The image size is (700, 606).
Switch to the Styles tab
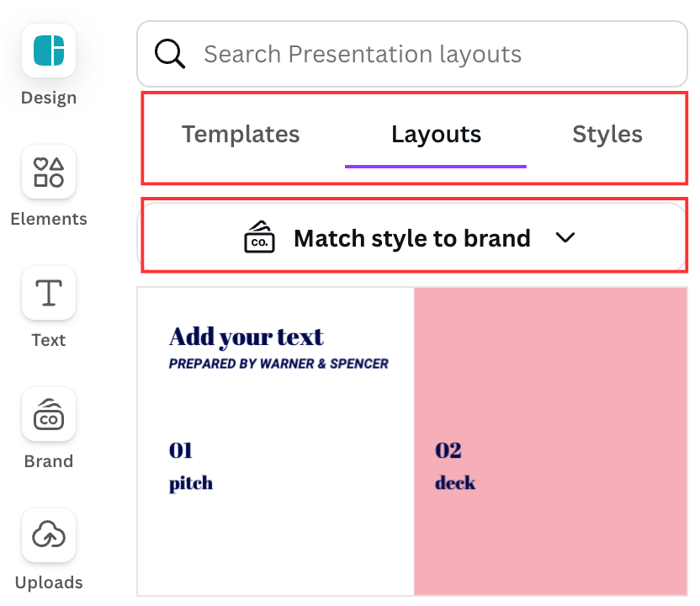pyautogui.click(x=607, y=134)
